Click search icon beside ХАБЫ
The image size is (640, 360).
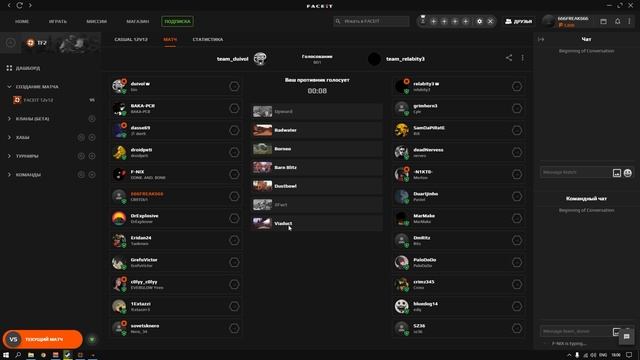pyautogui.click(x=81, y=138)
